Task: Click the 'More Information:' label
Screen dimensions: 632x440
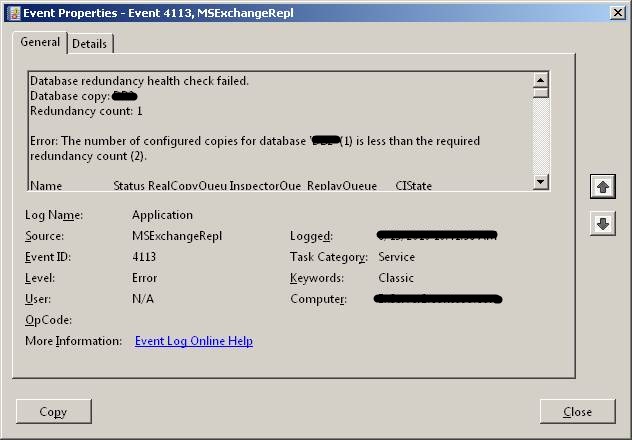Action: 73,341
